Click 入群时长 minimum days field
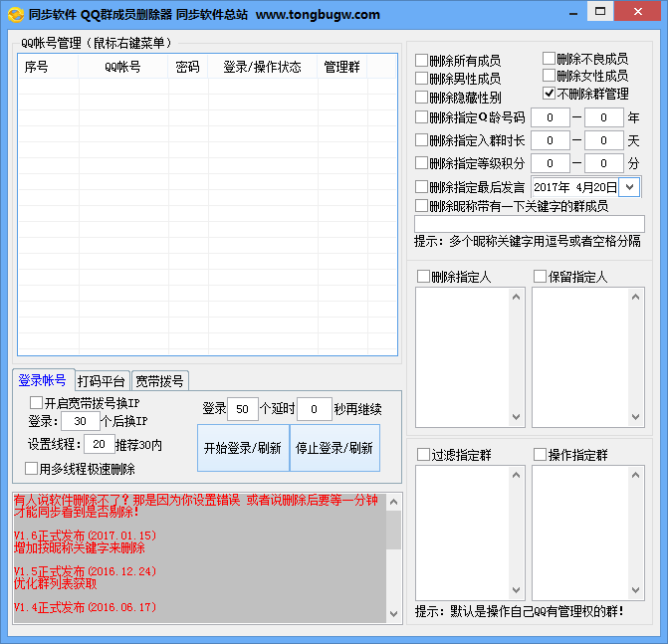The image size is (668, 644). [551, 140]
